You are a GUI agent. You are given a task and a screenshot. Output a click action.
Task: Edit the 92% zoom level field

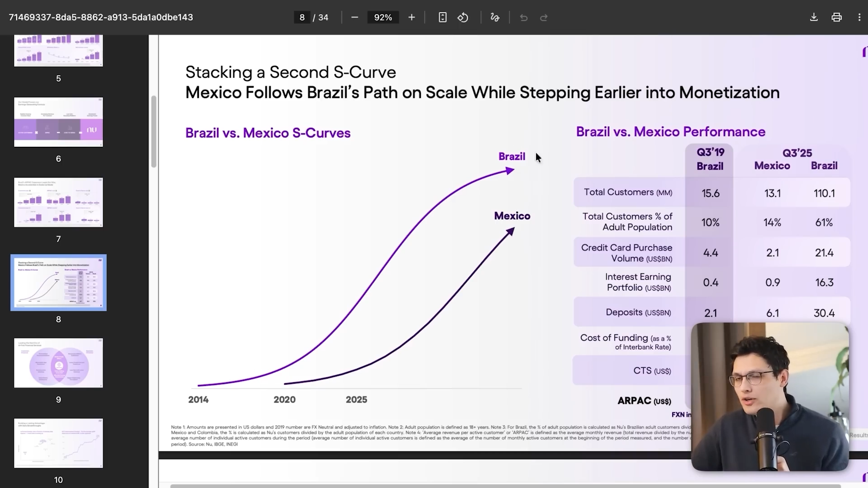click(383, 17)
